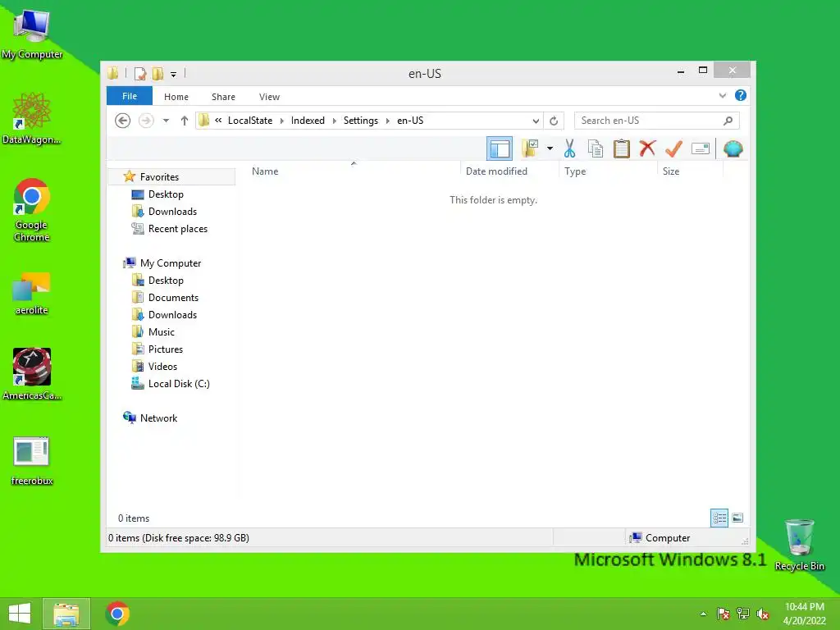
Task: Go up one level with Up arrow
Action: [x=185, y=121]
